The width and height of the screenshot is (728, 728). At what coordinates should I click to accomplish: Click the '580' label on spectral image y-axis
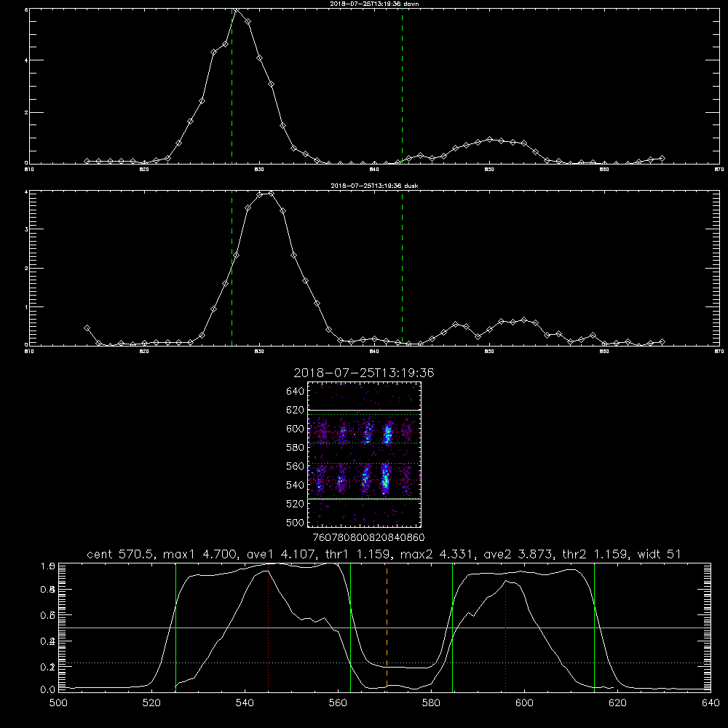296,448
